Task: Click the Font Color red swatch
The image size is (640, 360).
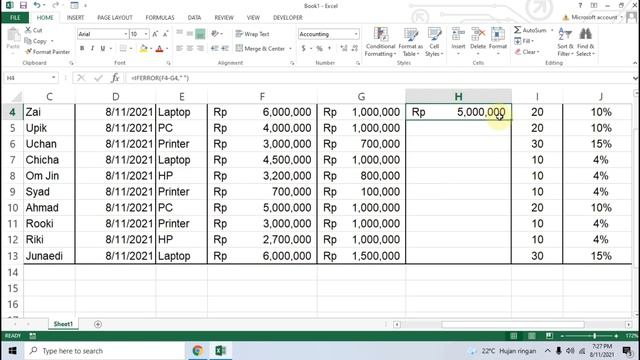Action: [160, 49]
